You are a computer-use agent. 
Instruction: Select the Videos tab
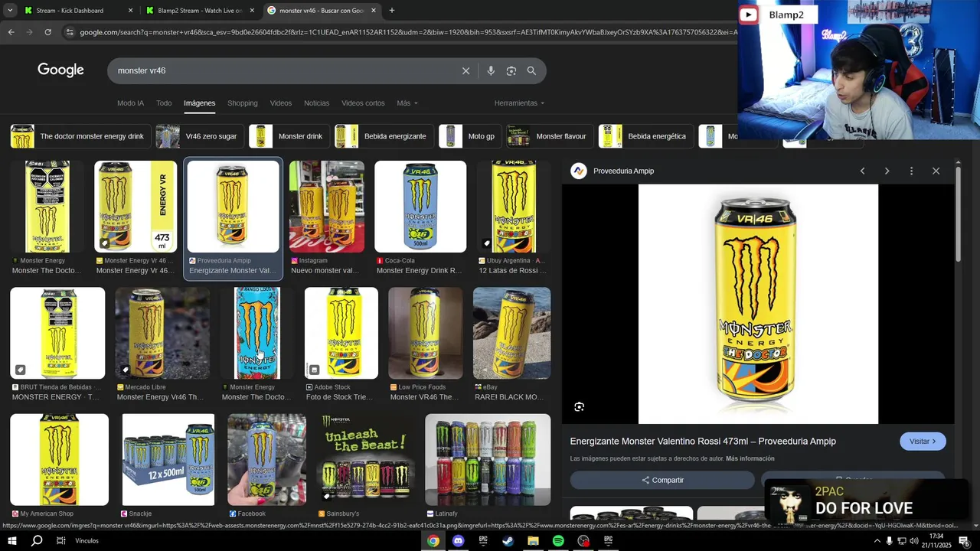281,103
